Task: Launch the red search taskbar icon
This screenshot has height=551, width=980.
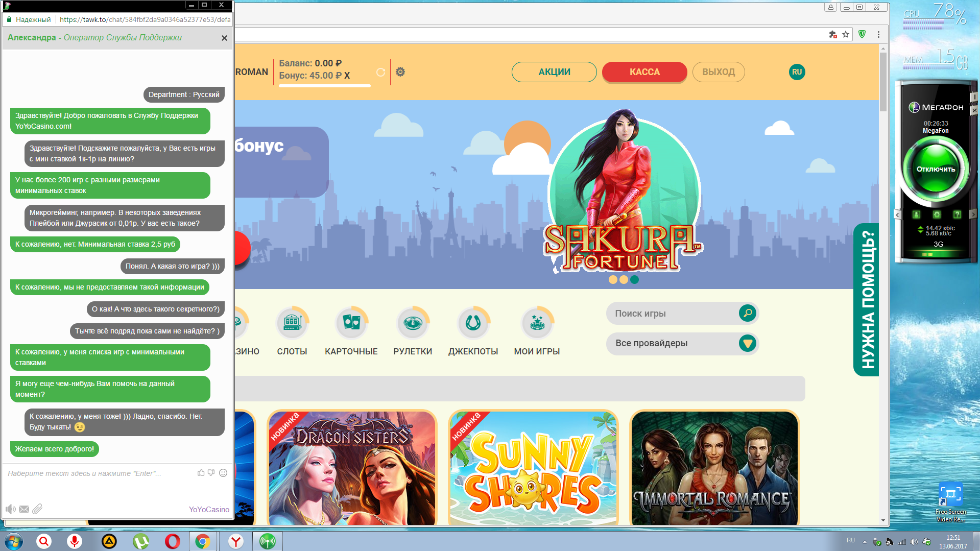Action: tap(44, 541)
